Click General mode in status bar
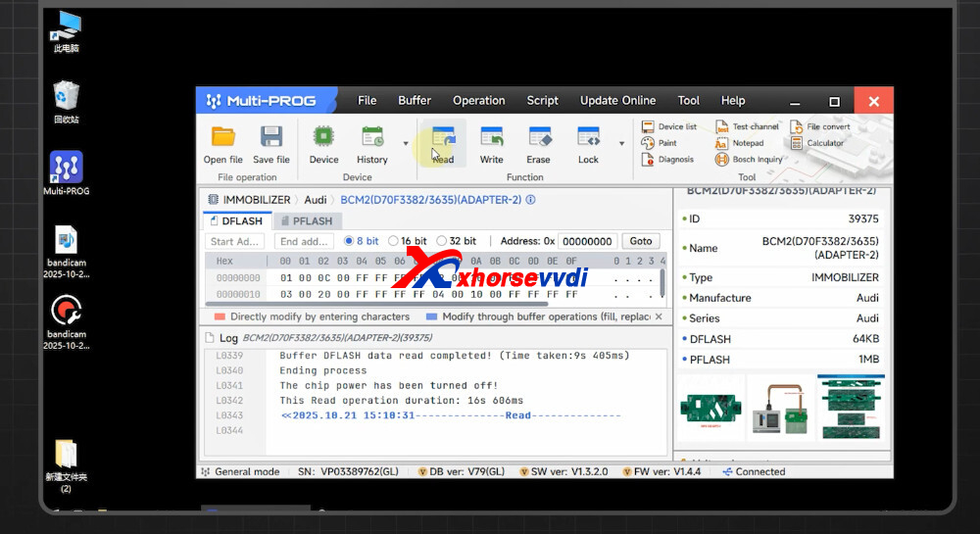Image resolution: width=980 pixels, height=534 pixels. click(241, 471)
